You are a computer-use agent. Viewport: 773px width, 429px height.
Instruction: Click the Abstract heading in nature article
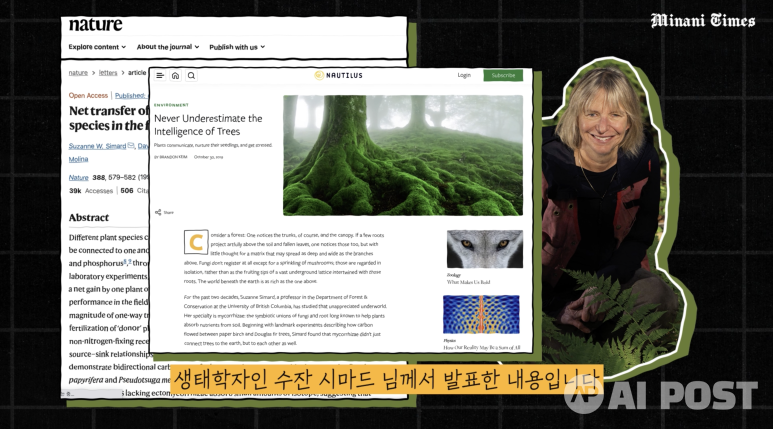(x=89, y=217)
